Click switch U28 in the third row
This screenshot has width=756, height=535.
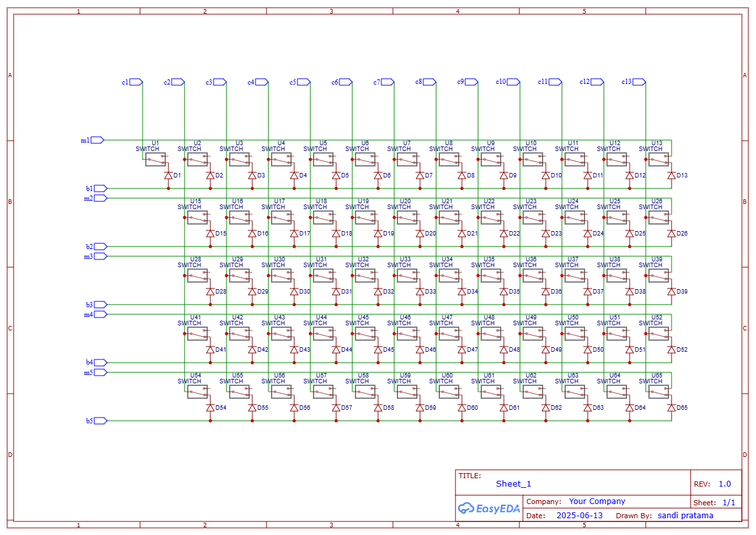(x=196, y=276)
